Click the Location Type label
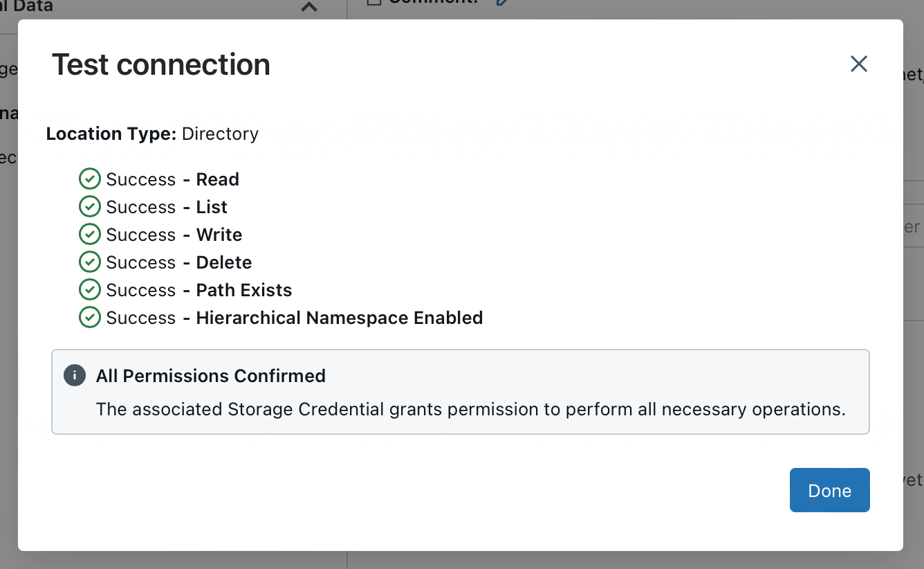Image resolution: width=924 pixels, height=569 pixels. [x=111, y=134]
